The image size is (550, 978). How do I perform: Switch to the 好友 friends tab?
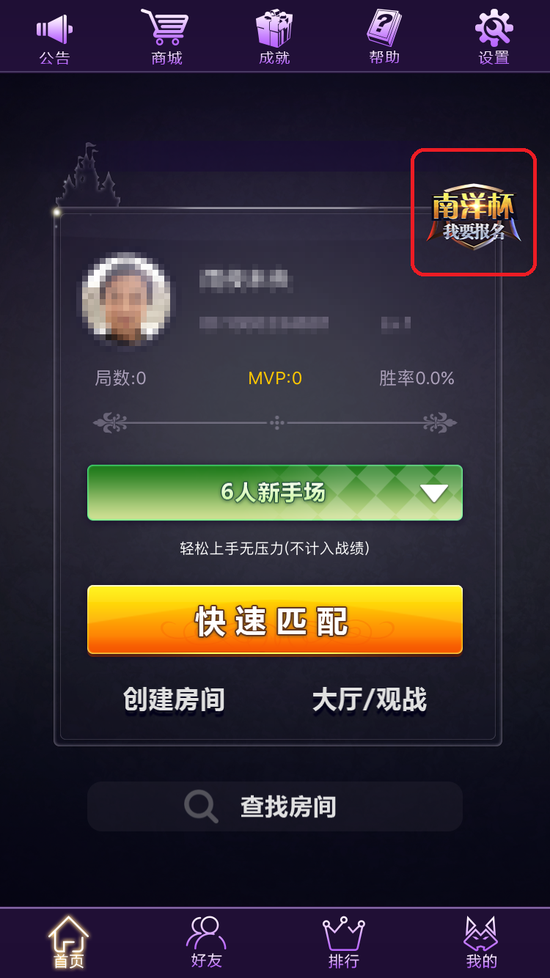tap(206, 942)
